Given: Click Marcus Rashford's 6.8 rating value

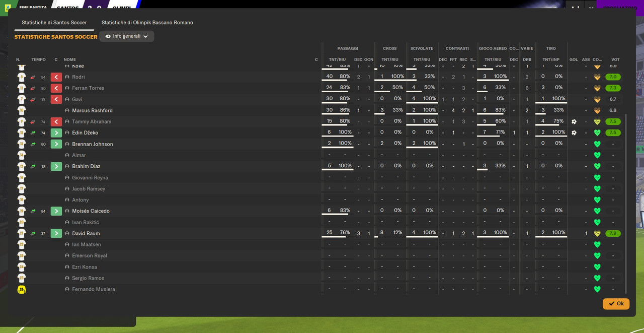Looking at the screenshot, I should (613, 110).
